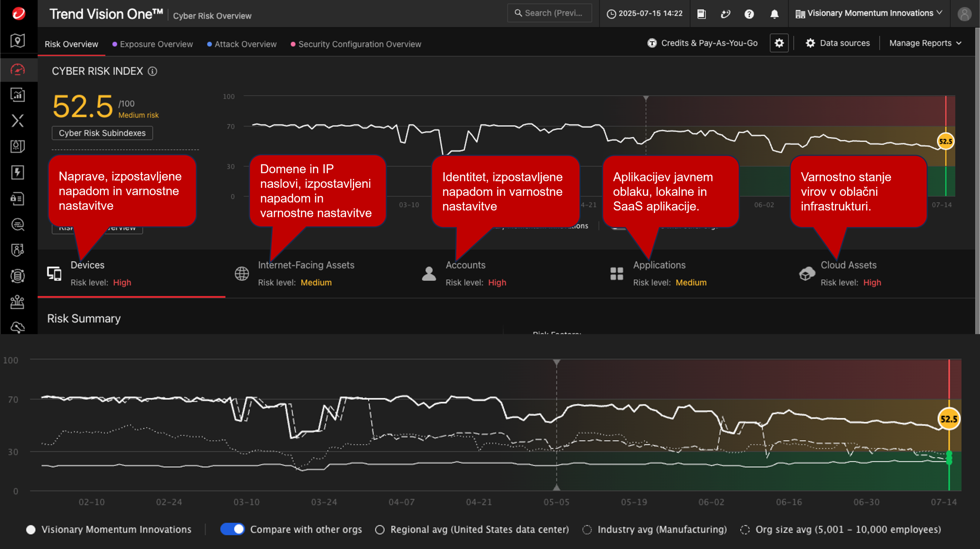Click the Cyber Risk Subindexes button

point(102,133)
